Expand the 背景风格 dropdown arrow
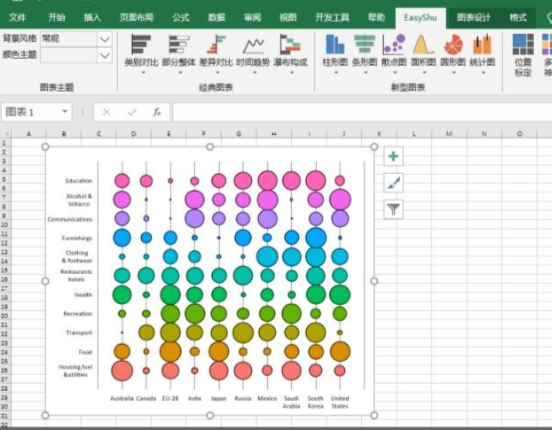 coord(105,39)
